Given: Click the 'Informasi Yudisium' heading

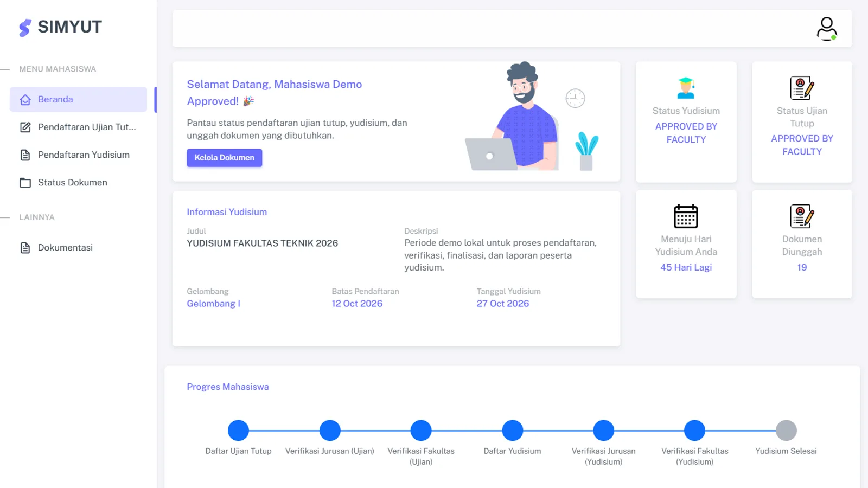Looking at the screenshot, I should coord(227,212).
